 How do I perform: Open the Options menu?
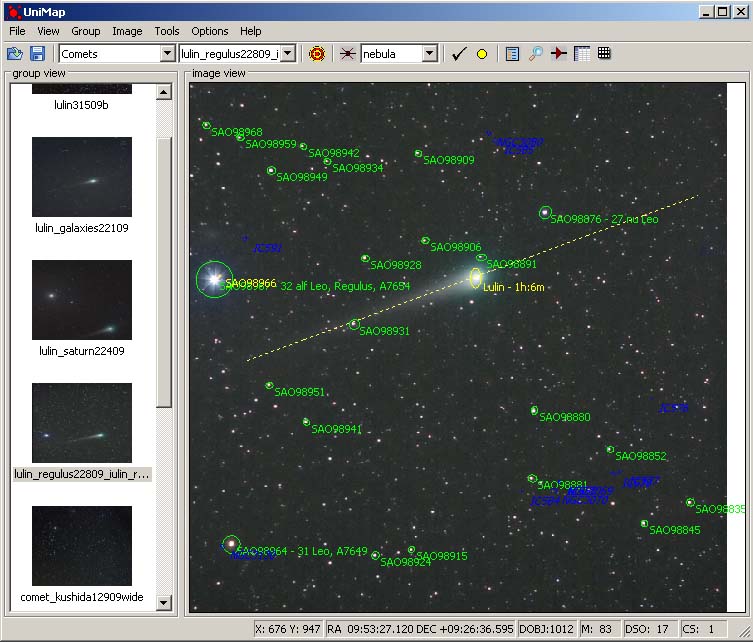pyautogui.click(x=209, y=31)
